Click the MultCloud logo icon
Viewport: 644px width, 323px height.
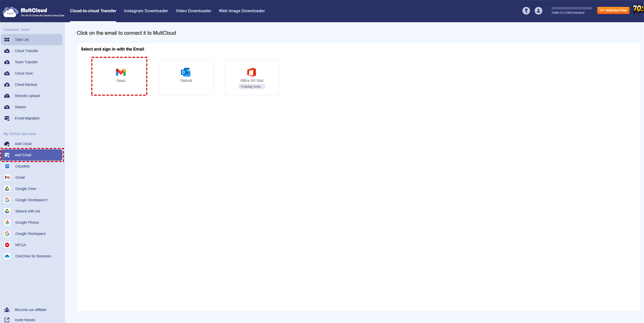(x=10, y=12)
